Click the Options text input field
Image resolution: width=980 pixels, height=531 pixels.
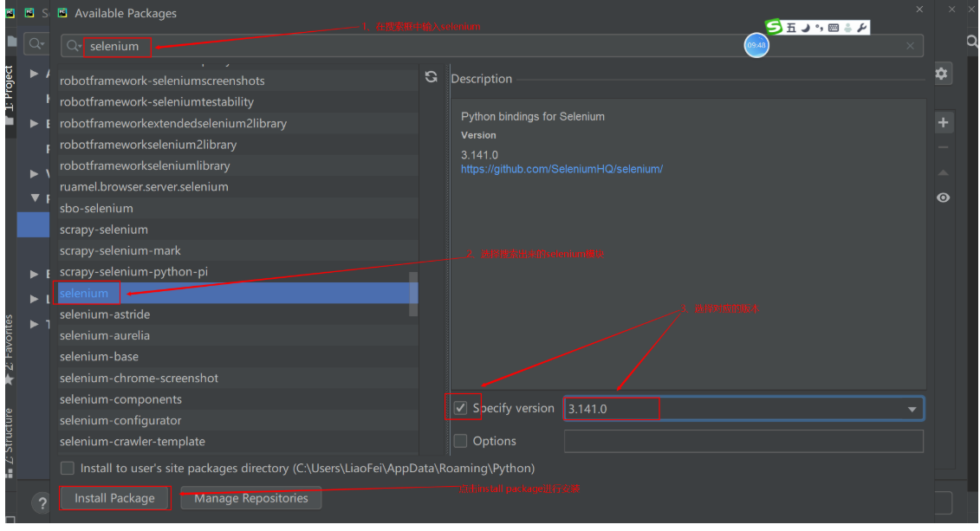tap(743, 441)
